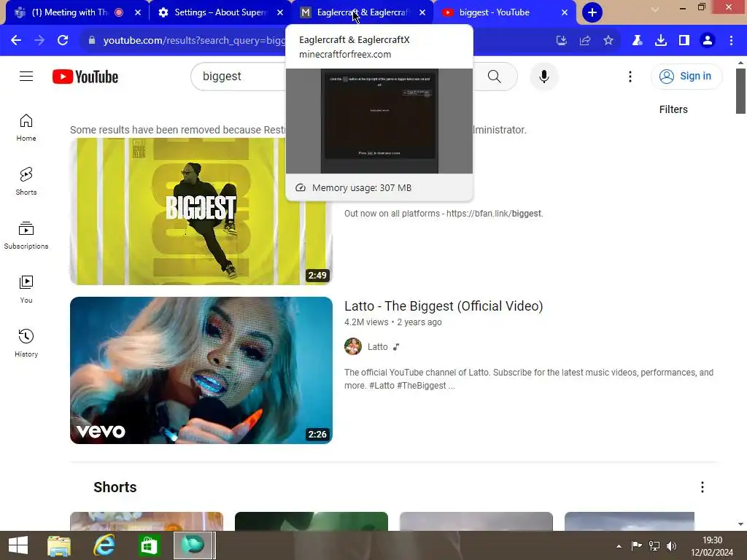The height and width of the screenshot is (560, 747).
Task: Open the YouTube hamburger guide menu
Action: pos(26,76)
